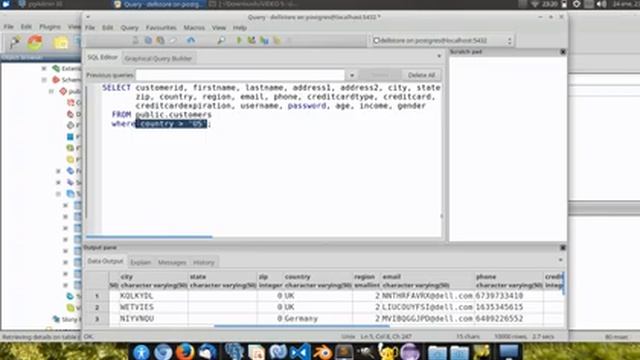
Task: Click the Copy icon in toolbar
Action: click(148, 40)
